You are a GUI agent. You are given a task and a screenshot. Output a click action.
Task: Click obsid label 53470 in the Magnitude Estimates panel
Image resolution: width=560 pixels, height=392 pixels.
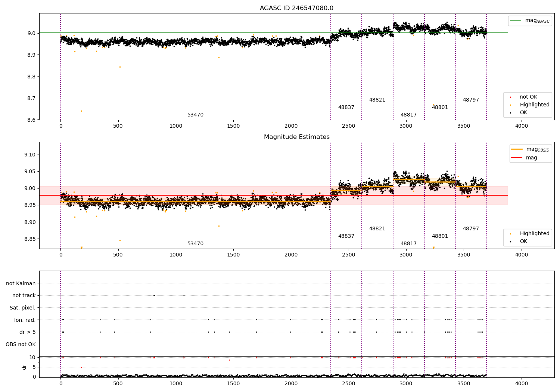[x=195, y=244]
